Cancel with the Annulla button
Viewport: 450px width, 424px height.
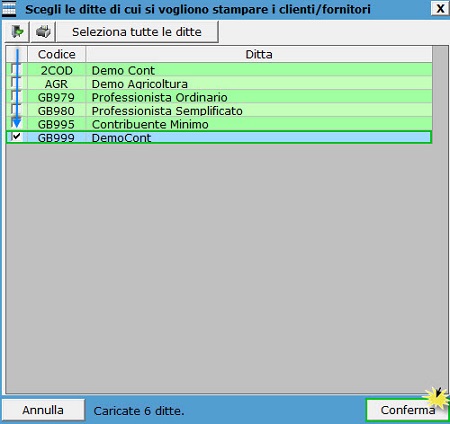click(43, 410)
